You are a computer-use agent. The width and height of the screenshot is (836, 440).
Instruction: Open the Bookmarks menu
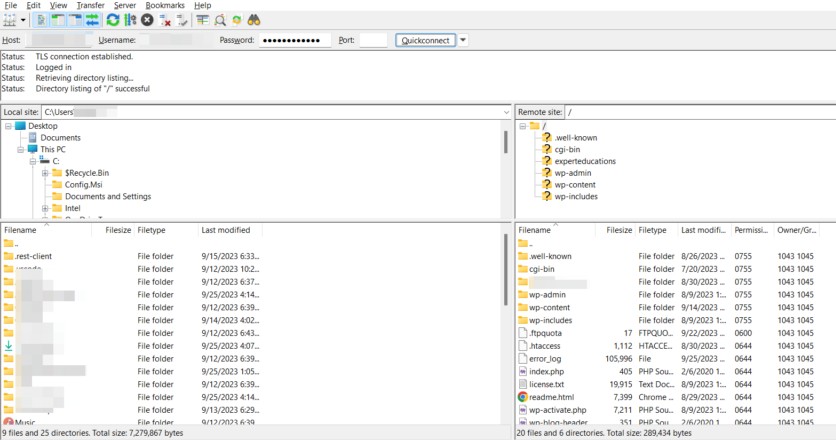coord(164,5)
